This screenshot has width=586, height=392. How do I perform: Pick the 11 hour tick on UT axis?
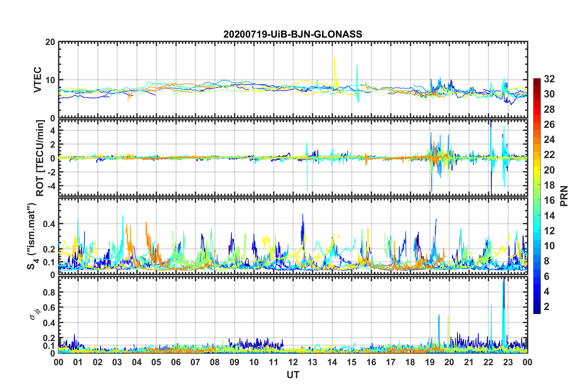tap(274, 362)
